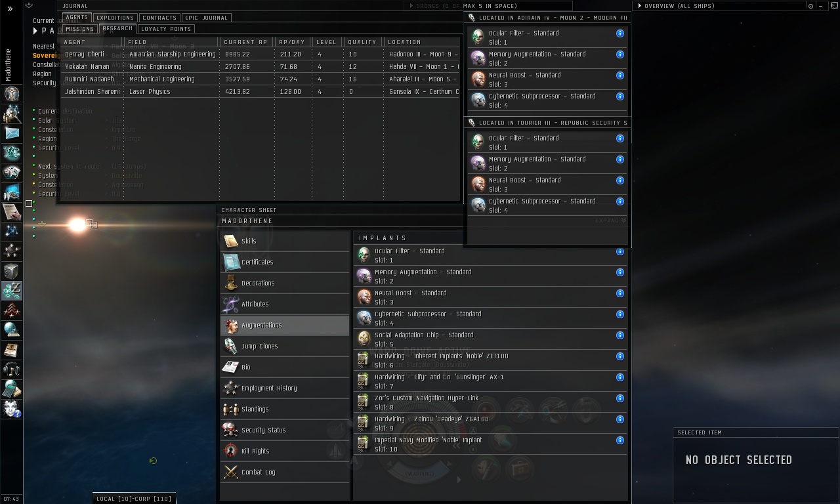
Task: Click the red chevrons Neocom icon
Action: (x=11, y=310)
